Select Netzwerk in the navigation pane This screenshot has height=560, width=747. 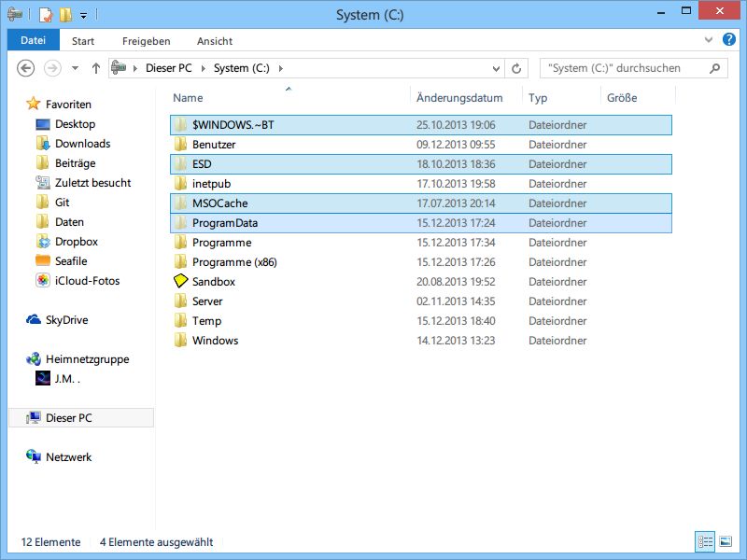pyautogui.click(x=68, y=456)
